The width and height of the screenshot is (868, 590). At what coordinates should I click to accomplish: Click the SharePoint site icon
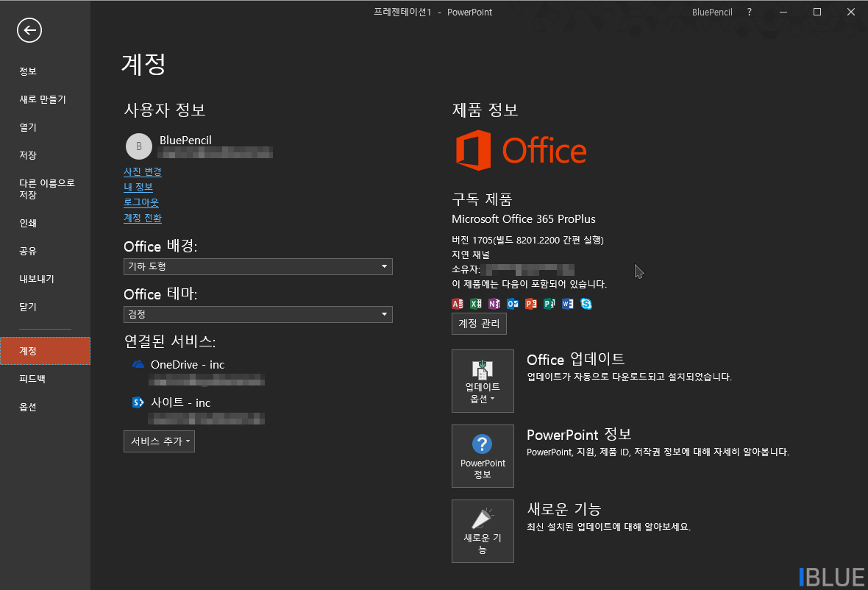[138, 402]
